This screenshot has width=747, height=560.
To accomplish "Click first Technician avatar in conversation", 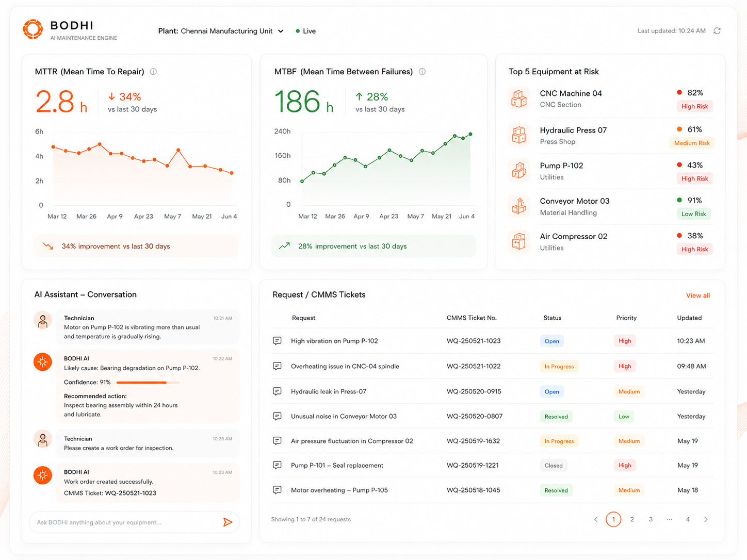I will pos(43,321).
